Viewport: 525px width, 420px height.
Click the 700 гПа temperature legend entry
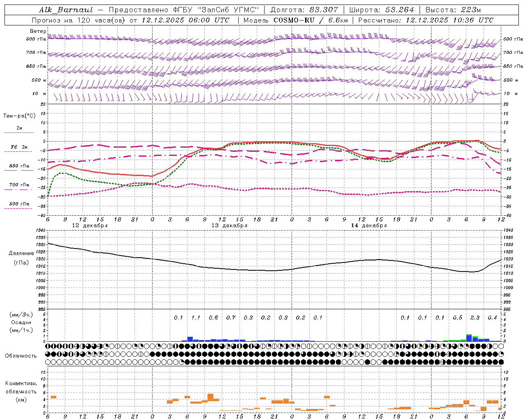(19, 185)
